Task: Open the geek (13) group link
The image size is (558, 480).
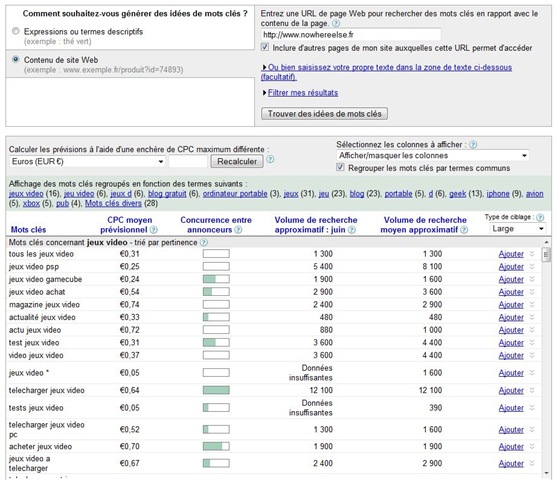Action: (457, 194)
